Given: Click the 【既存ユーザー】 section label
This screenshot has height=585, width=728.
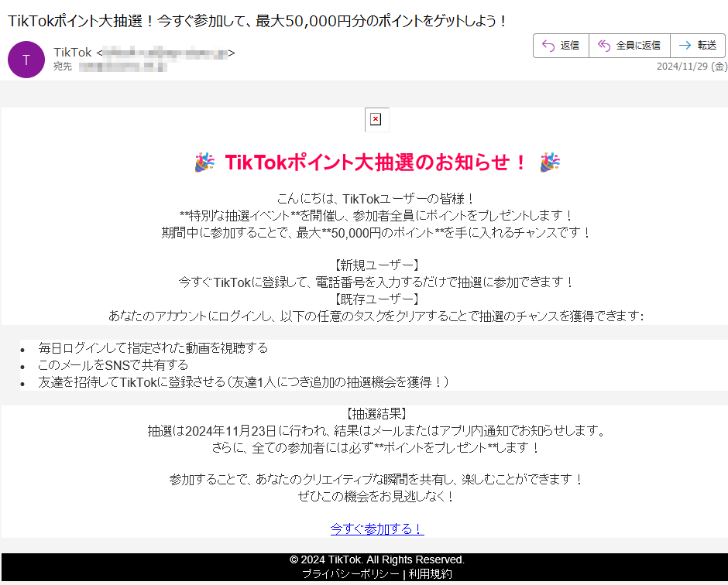Looking at the screenshot, I should [377, 299].
